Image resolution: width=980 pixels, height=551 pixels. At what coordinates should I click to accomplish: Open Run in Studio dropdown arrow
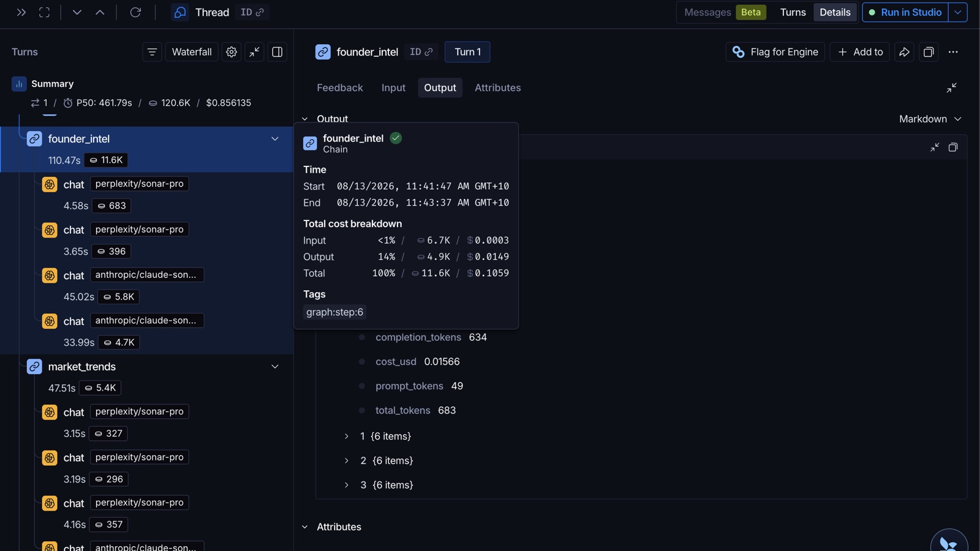[958, 12]
